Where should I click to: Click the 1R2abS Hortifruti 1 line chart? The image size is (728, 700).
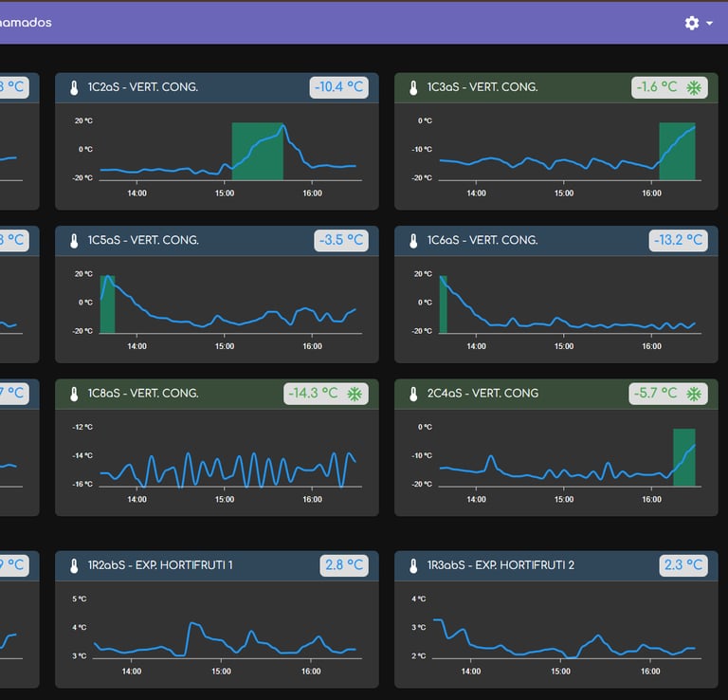[x=226, y=640]
